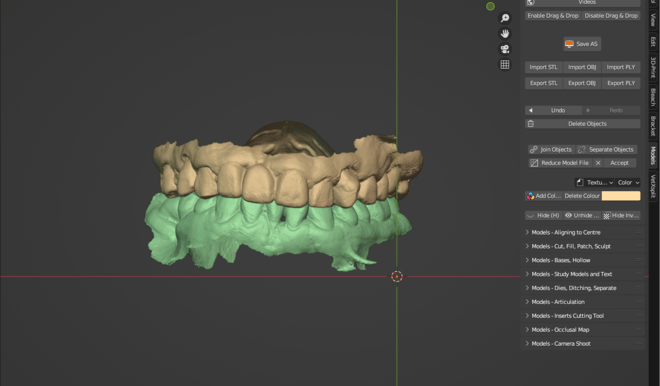This screenshot has height=386, width=660.
Task: Click the Import STL button
Action: click(543, 67)
